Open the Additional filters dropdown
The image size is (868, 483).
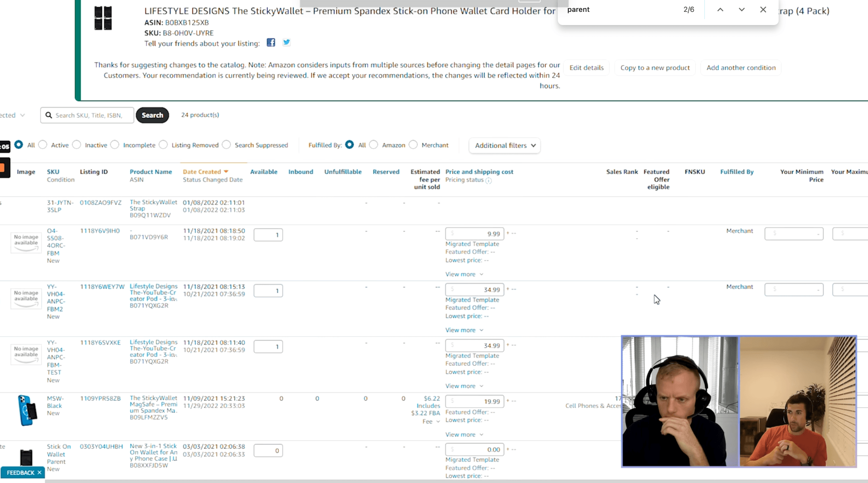point(505,145)
